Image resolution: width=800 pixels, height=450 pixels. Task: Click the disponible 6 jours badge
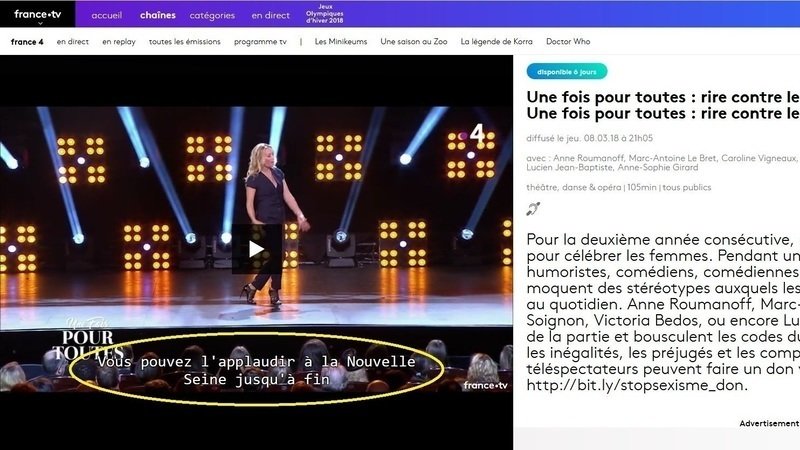click(x=567, y=71)
